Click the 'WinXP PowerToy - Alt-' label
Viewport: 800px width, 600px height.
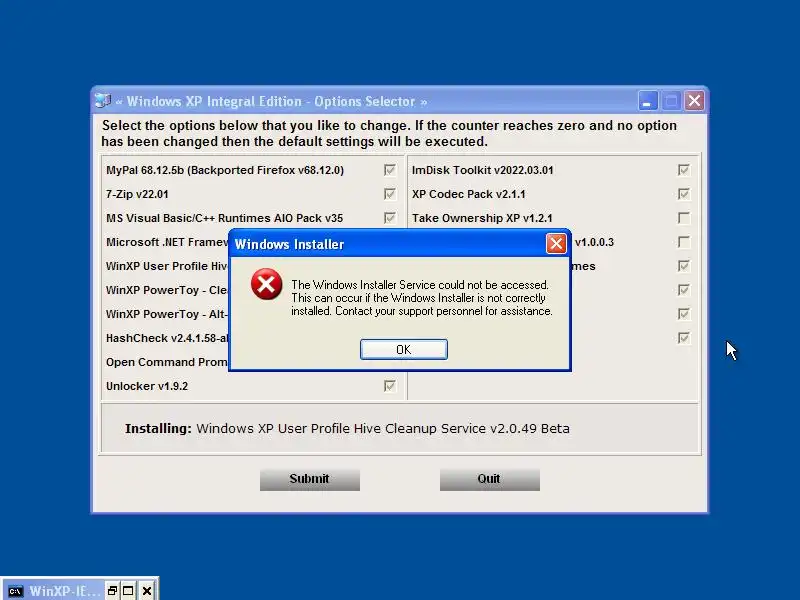point(167,314)
